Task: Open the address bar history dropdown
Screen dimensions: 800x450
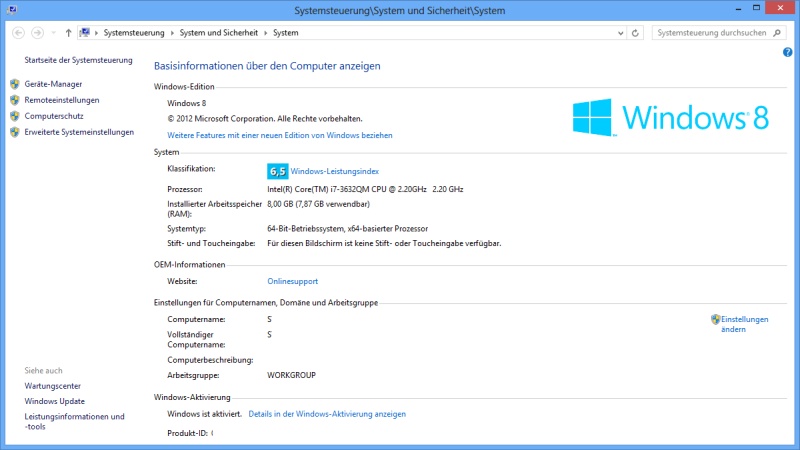Action: point(619,33)
